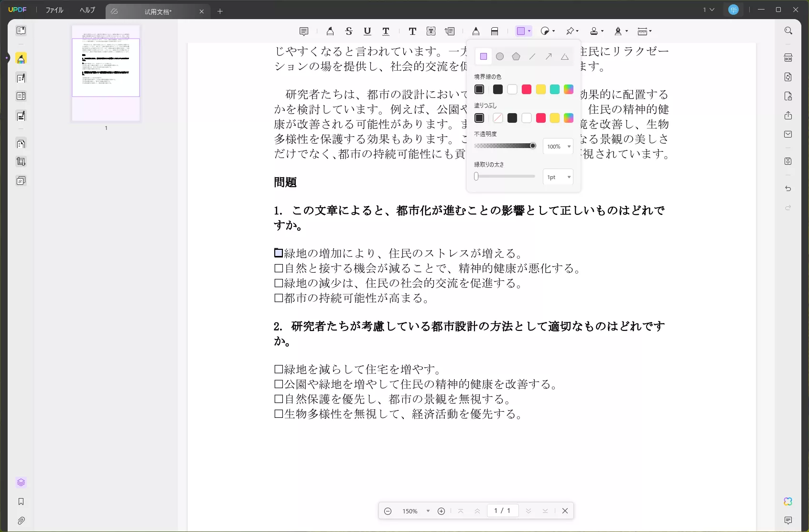The image size is (809, 532).
Task: Go to the next page
Action: click(529, 511)
